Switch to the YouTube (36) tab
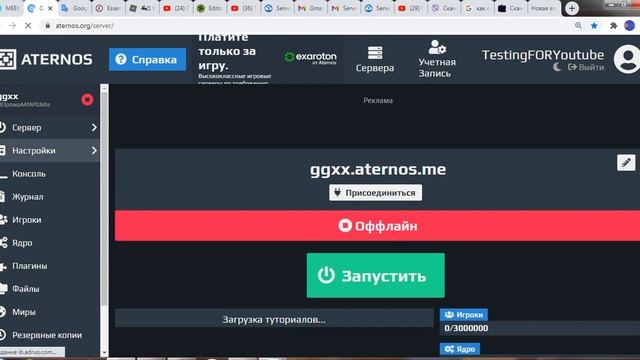640x360 pixels. (243, 8)
